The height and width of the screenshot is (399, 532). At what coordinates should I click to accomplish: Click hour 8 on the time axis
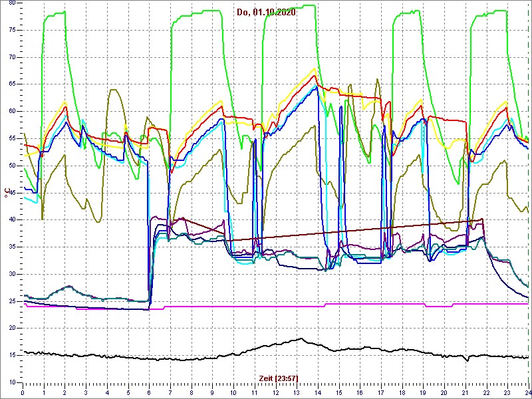(192, 392)
